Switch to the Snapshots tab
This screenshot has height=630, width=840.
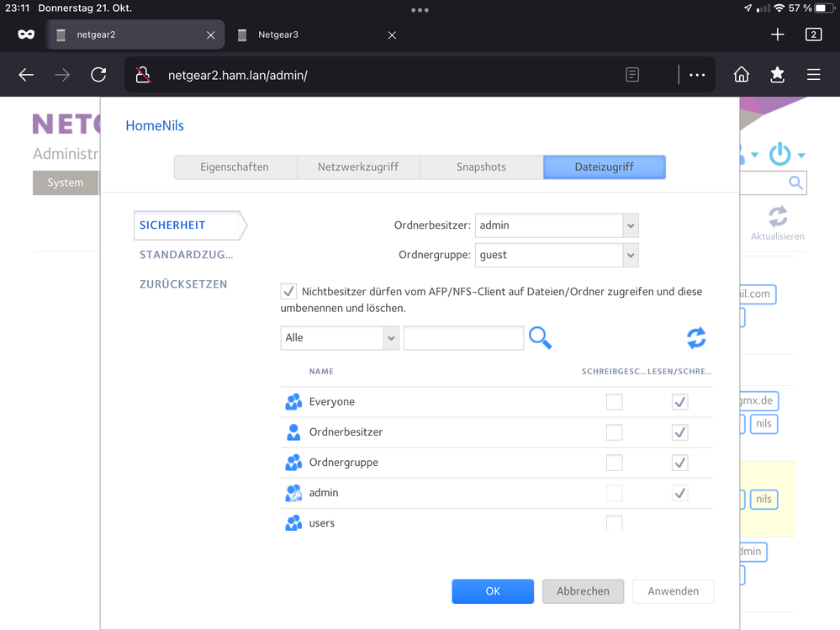(481, 167)
